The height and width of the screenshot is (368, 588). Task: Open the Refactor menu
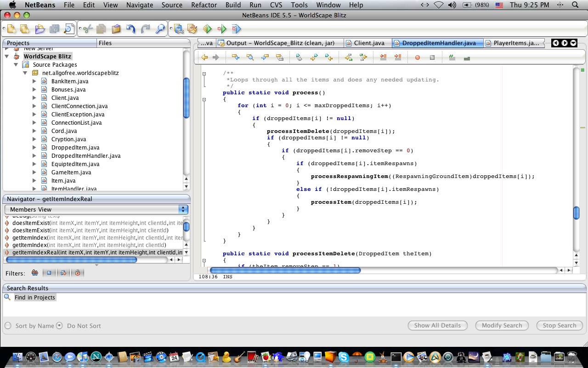[x=204, y=5]
